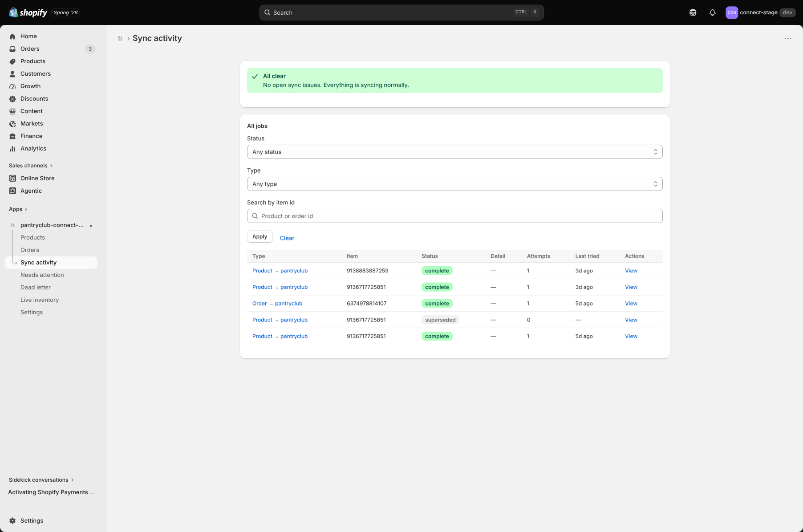Click the Markets globe icon
The width and height of the screenshot is (803, 532).
(12, 124)
